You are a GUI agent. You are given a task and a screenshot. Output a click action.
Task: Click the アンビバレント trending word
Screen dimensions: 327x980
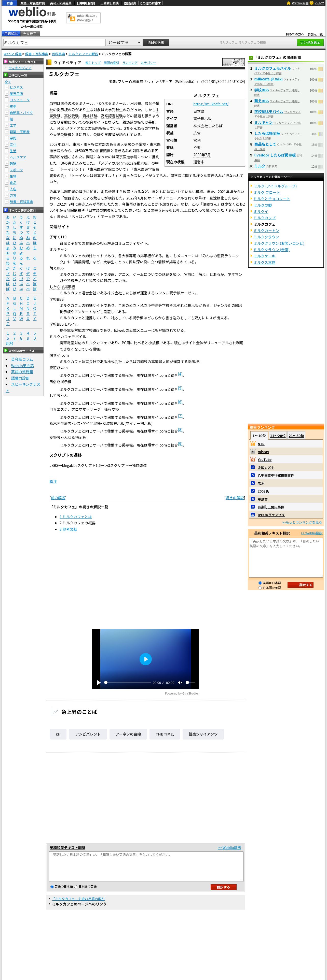click(88, 734)
